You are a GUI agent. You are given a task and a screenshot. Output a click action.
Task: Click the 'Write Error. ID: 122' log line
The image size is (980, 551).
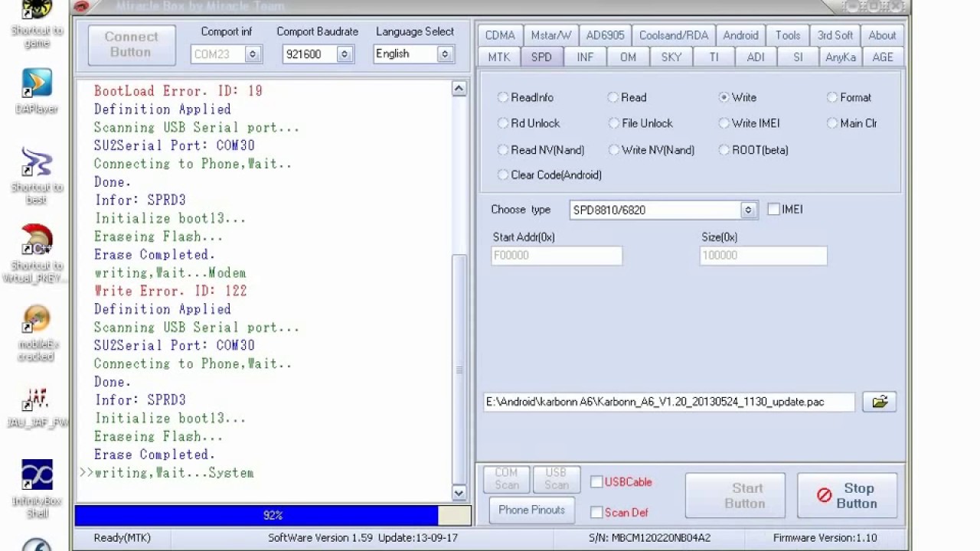click(170, 291)
